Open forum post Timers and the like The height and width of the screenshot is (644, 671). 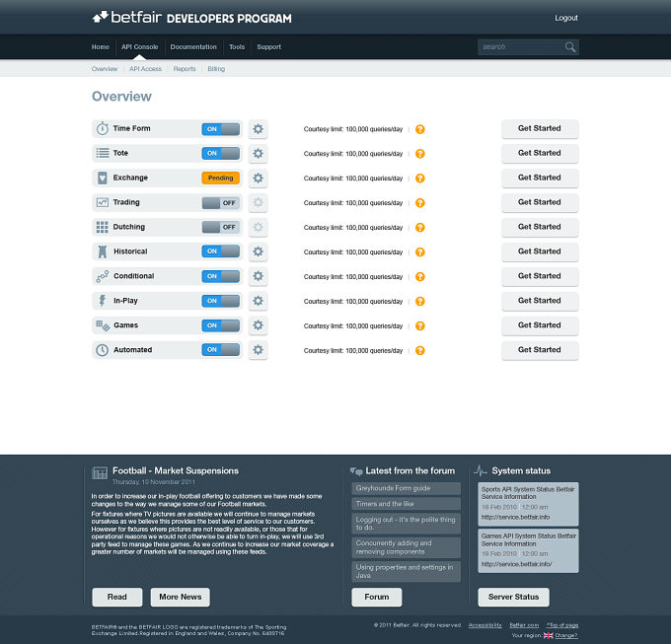coord(406,504)
